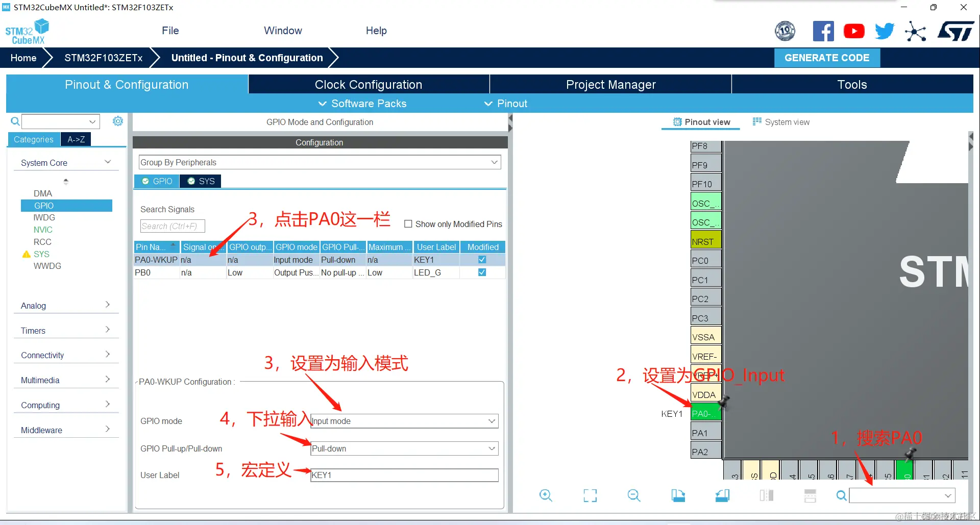980x525 pixels.
Task: Switch to System view tab
Action: [x=781, y=122]
